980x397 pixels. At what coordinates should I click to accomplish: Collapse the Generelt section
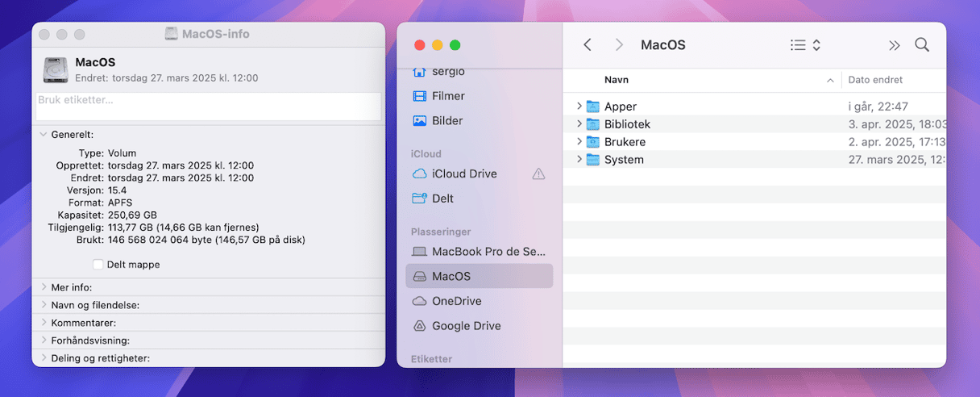(x=43, y=135)
